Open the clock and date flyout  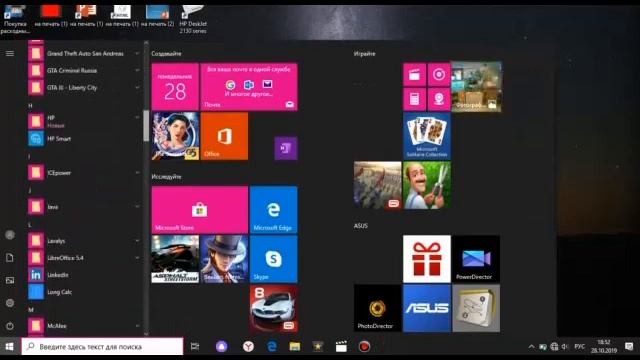point(604,346)
